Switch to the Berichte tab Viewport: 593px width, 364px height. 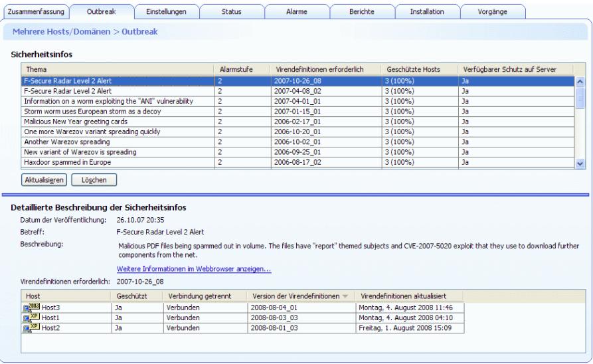point(362,12)
